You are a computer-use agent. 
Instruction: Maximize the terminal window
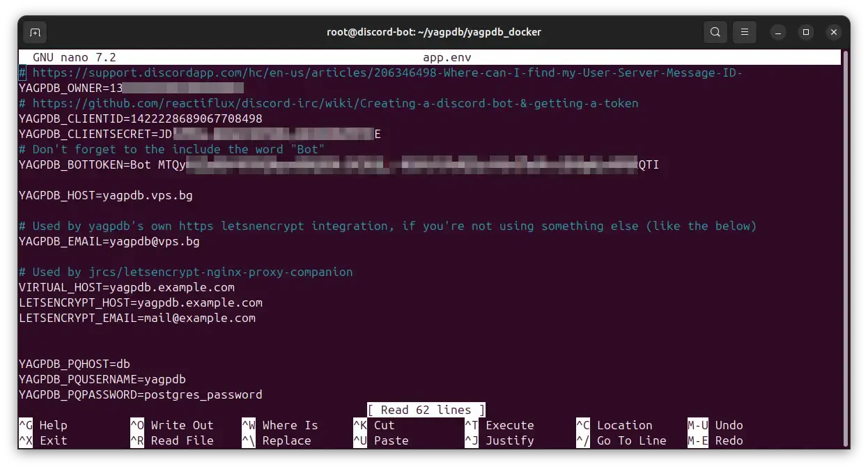(x=806, y=32)
